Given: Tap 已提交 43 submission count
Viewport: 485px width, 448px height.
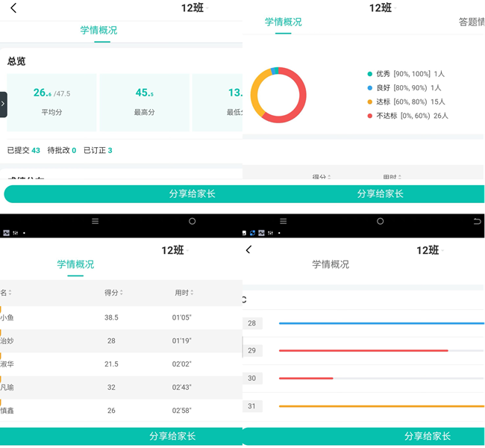Looking at the screenshot, I should pyautogui.click(x=24, y=151).
